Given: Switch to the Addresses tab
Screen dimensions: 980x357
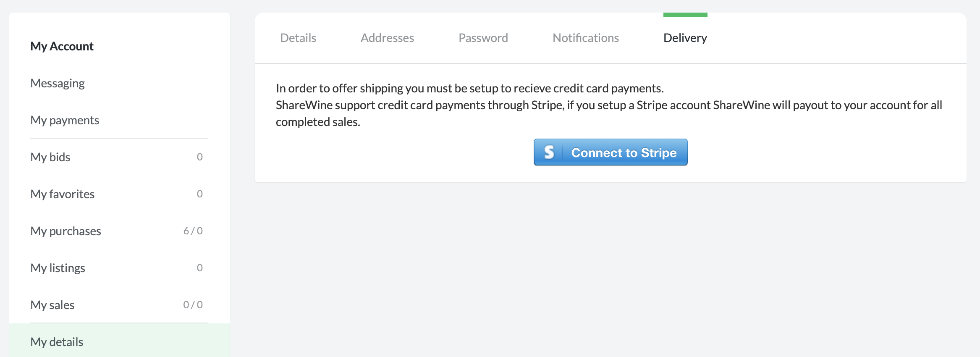Looking at the screenshot, I should [387, 38].
